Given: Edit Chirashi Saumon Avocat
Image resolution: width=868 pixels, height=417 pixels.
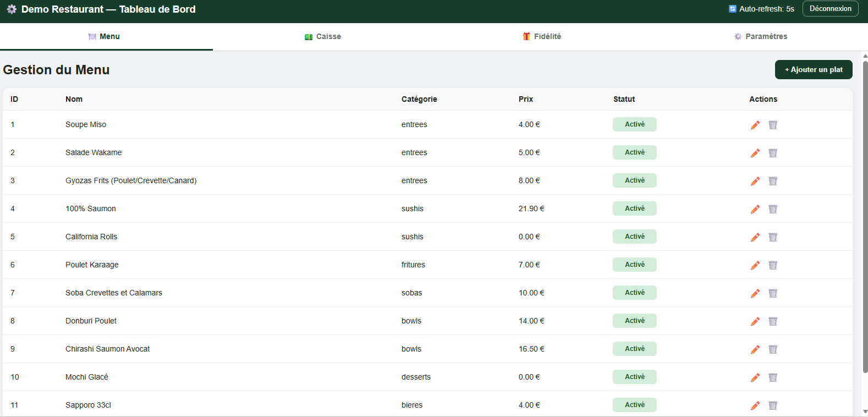Looking at the screenshot, I should [x=755, y=349].
